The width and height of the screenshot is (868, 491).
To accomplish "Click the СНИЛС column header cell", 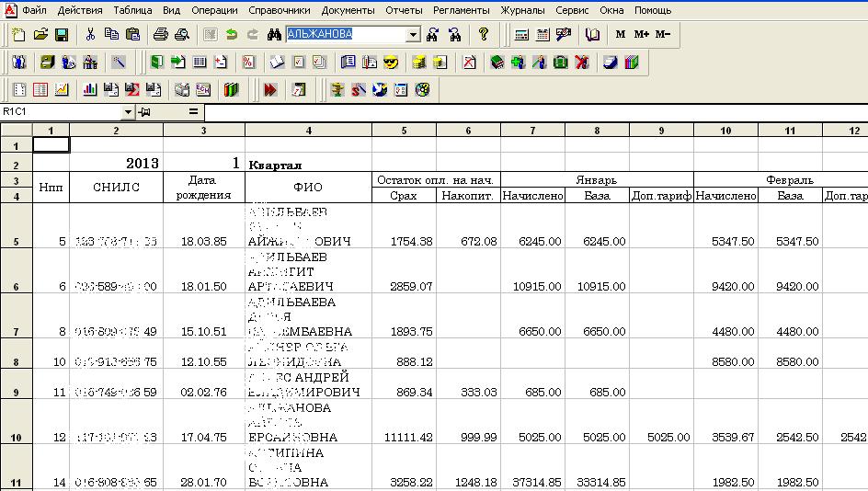I will (116, 187).
